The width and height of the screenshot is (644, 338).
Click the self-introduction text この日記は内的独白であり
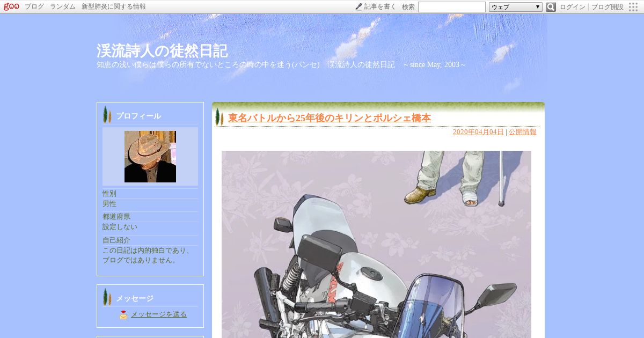pyautogui.click(x=147, y=255)
